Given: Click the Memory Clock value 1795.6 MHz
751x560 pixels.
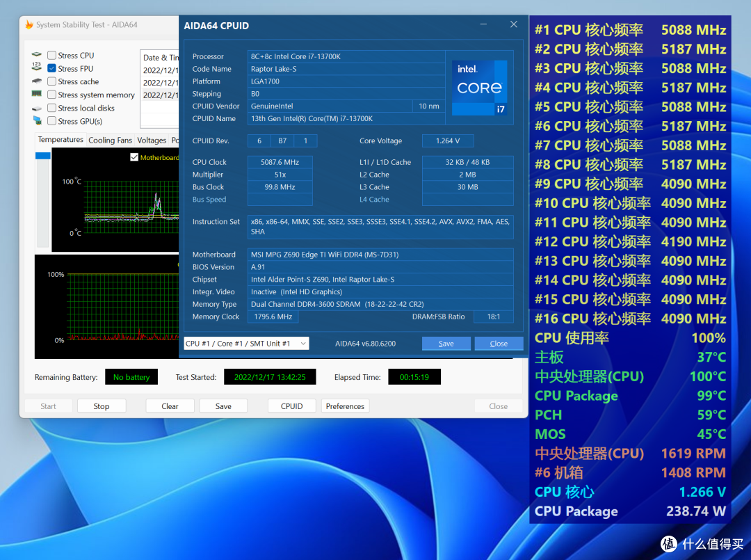Looking at the screenshot, I should tap(273, 317).
